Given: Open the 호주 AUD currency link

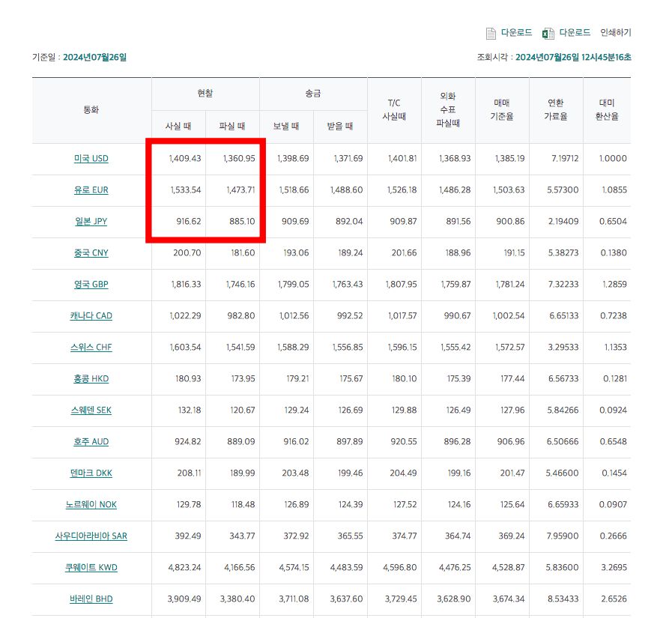Looking at the screenshot, I should point(91,441).
